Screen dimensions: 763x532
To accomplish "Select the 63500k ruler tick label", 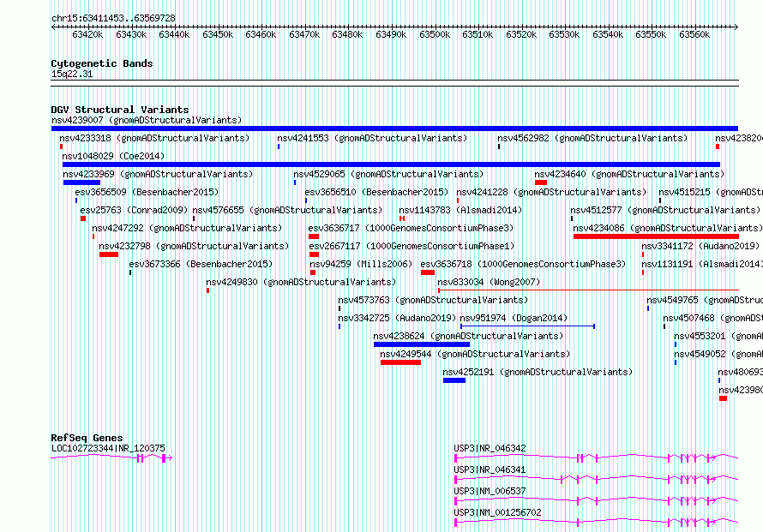I will coord(435,34).
